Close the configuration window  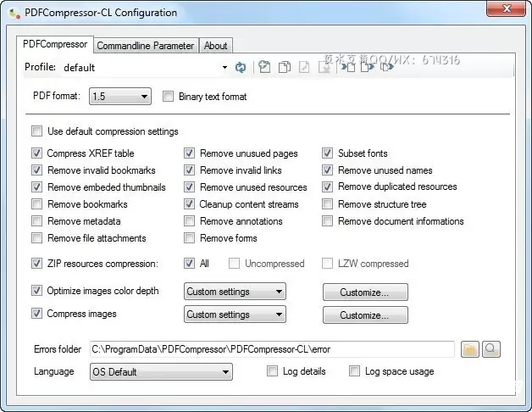(507, 8)
